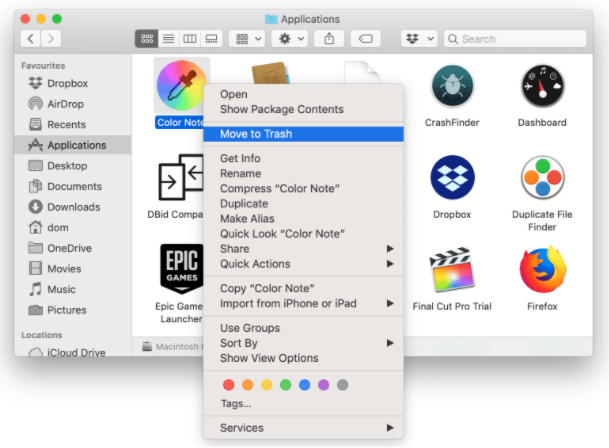Choose Duplicate in the context menu
This screenshot has width=609, height=448.
[x=303, y=204]
